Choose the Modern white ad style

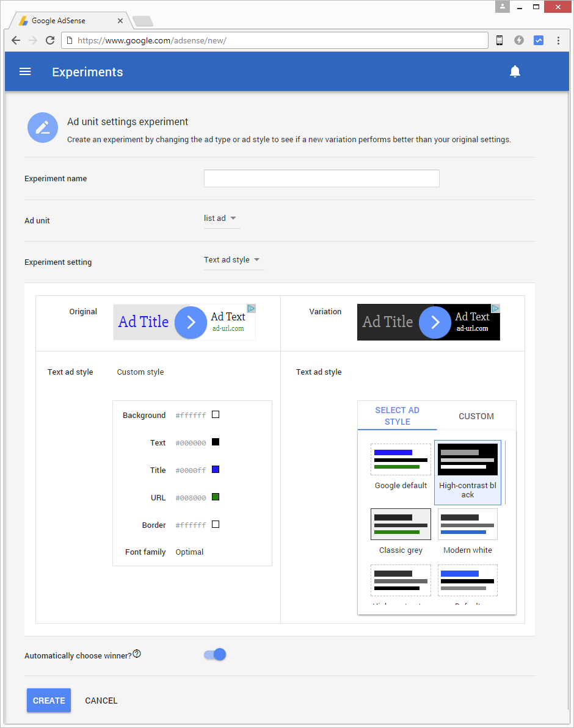point(468,532)
